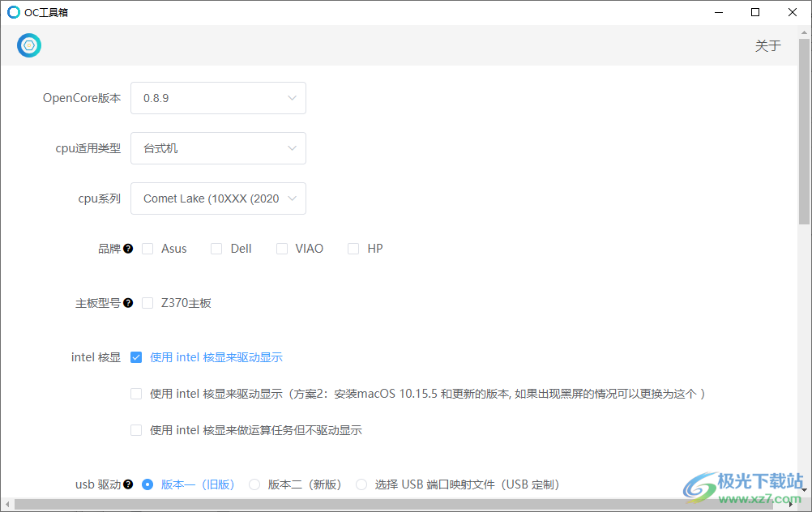Click the OC toolbox logo icon in header
Viewport: 812px width, 512px height.
pos(29,45)
